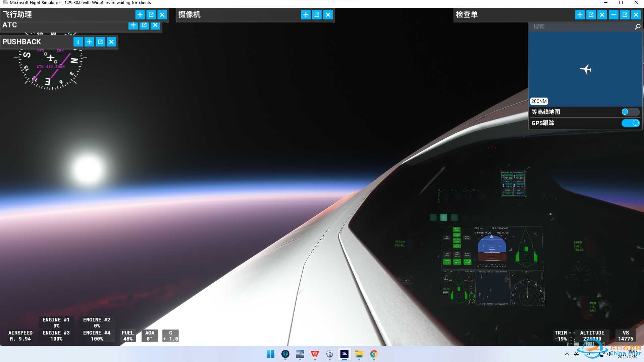Open the Windows Start menu
This screenshot has height=362, width=644.
(270, 354)
